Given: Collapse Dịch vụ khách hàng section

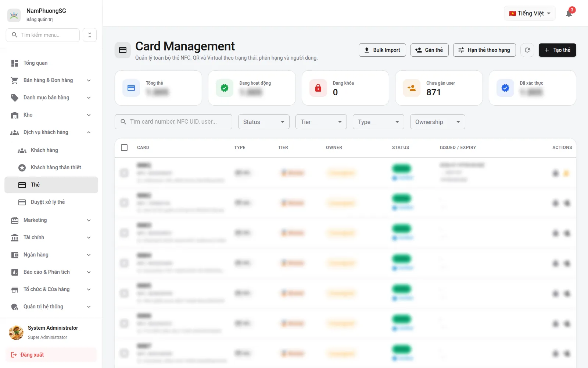Looking at the screenshot, I should pos(51,132).
